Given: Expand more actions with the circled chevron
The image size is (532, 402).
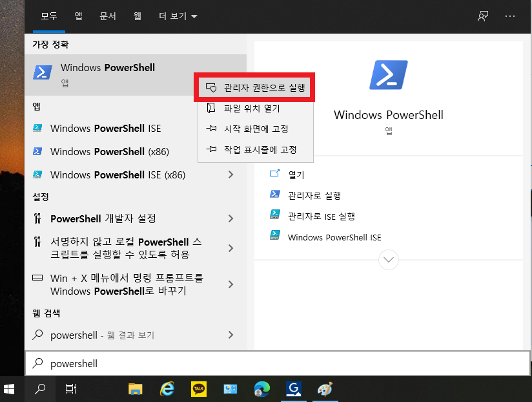Looking at the screenshot, I should pos(389,260).
